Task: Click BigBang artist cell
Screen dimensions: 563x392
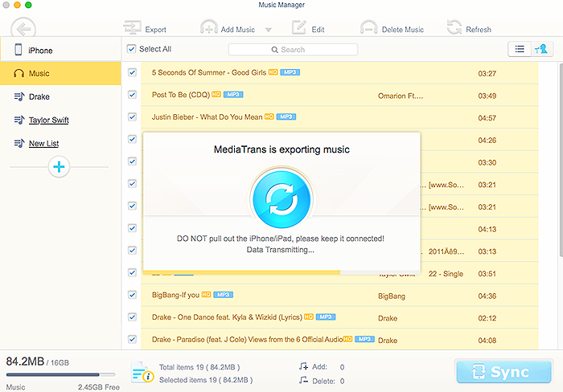Action: (392, 296)
